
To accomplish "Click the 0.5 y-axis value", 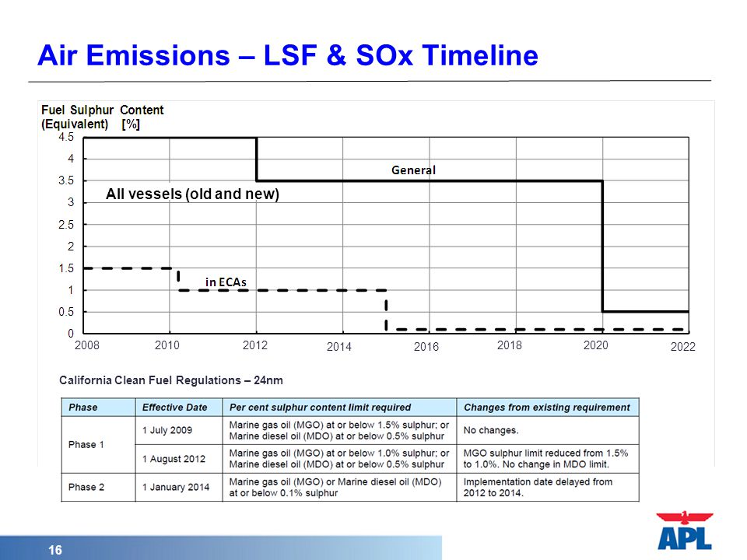I will pyautogui.click(x=66, y=312).
